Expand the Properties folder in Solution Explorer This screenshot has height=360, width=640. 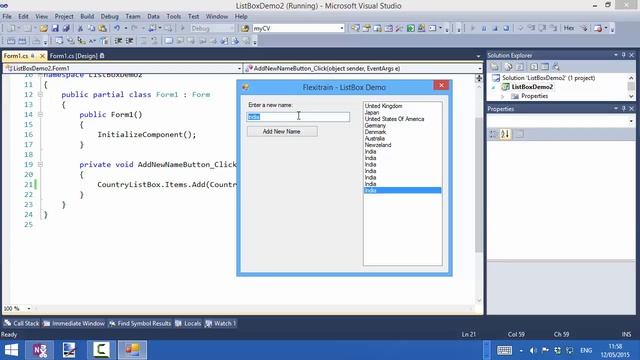503,96
